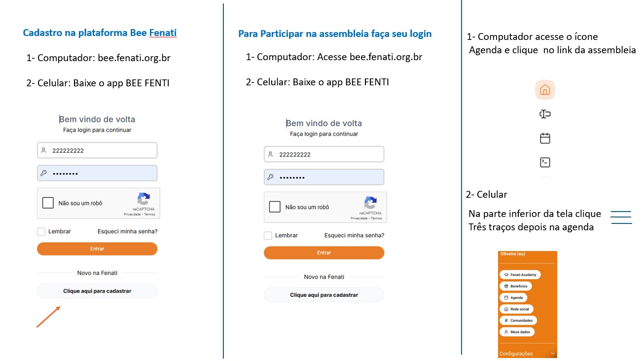Viewport: 644px width, 361px height.
Task: Click 'Esqueci minha senha?' in assembleia login form
Action: pyautogui.click(x=354, y=235)
